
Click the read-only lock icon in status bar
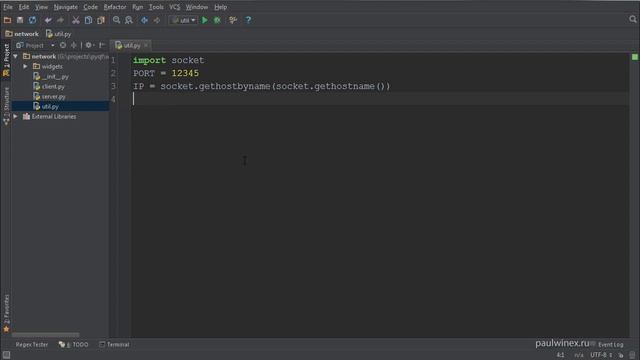coord(621,355)
